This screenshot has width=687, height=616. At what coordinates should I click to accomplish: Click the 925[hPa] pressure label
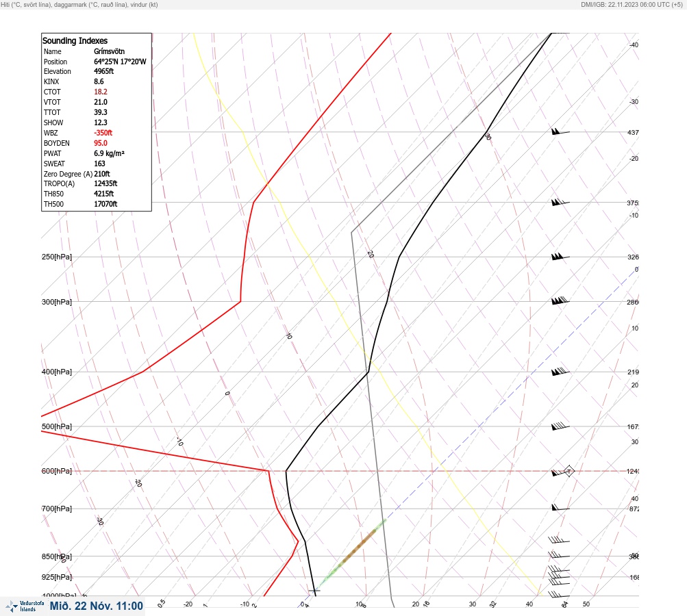pos(57,577)
